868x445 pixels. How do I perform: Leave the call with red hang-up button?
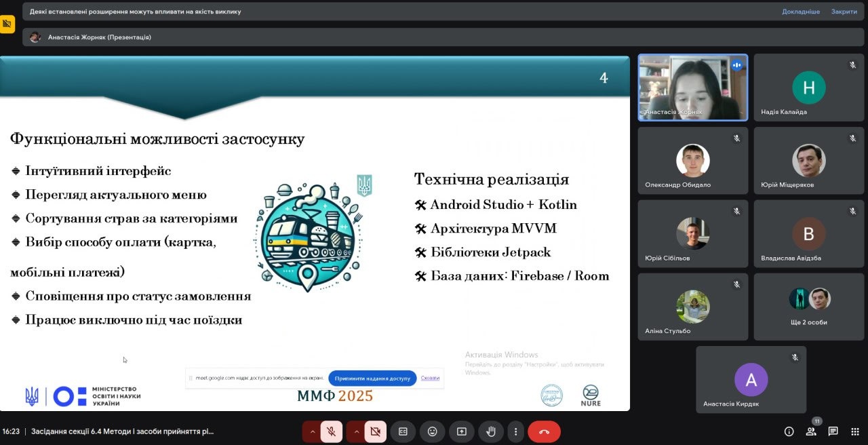coord(544,431)
